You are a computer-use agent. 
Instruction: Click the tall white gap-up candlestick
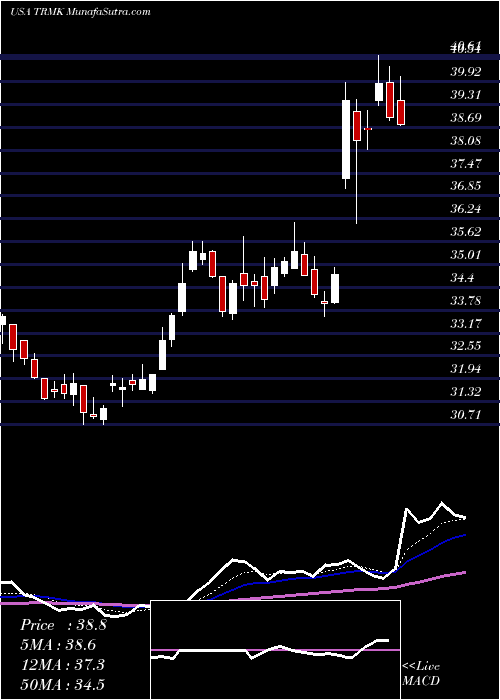[x=346, y=140]
